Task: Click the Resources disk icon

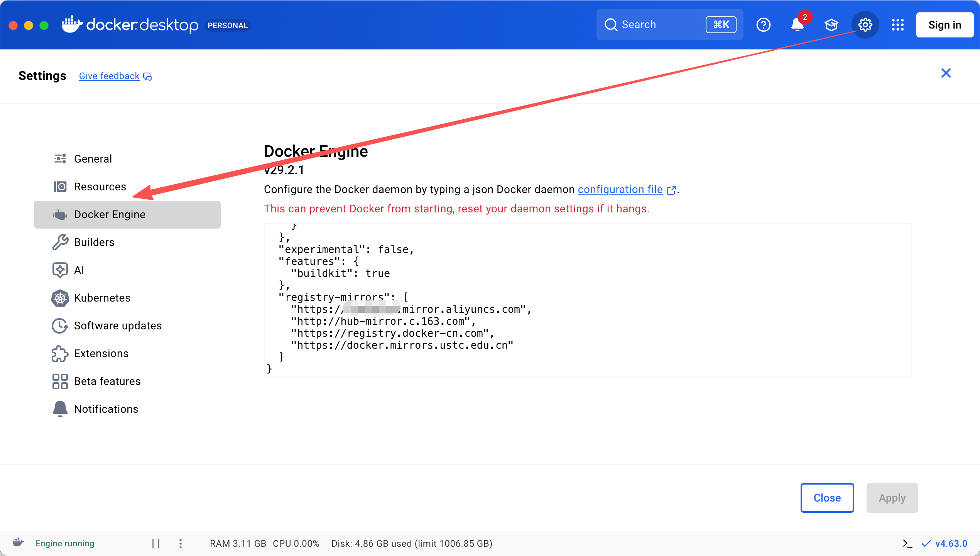Action: [x=60, y=186]
